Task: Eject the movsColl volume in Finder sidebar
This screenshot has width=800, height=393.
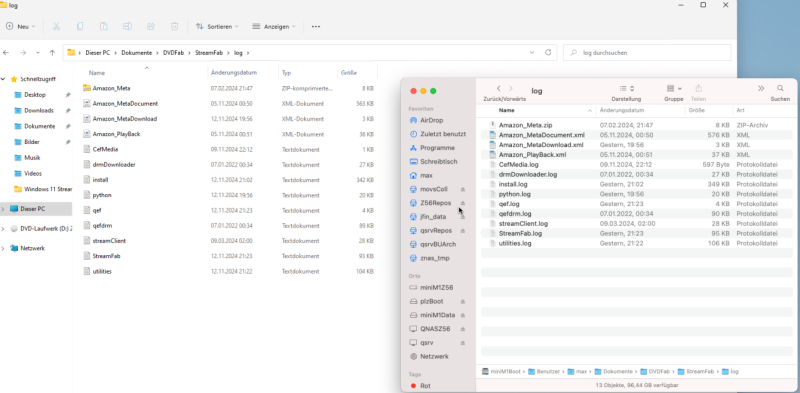Action: tap(463, 189)
